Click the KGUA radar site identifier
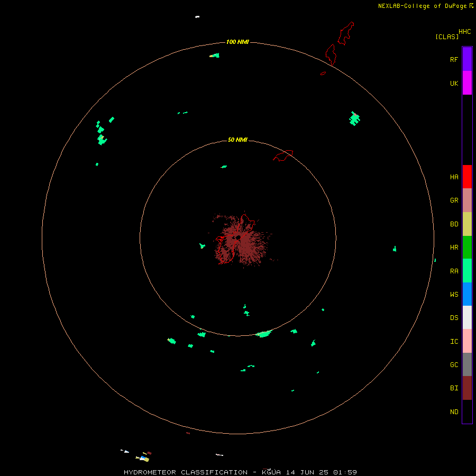The height and width of the screenshot is (476, 476). (x=271, y=472)
